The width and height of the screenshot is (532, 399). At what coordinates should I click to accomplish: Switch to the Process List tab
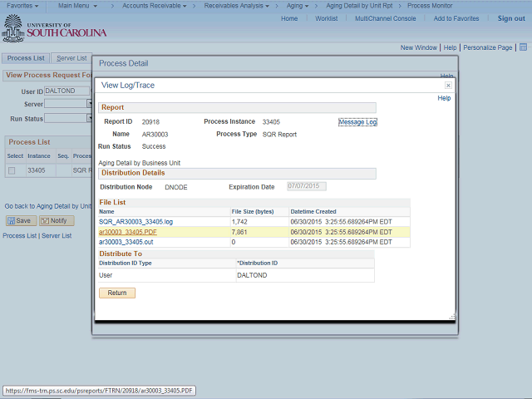[25, 58]
